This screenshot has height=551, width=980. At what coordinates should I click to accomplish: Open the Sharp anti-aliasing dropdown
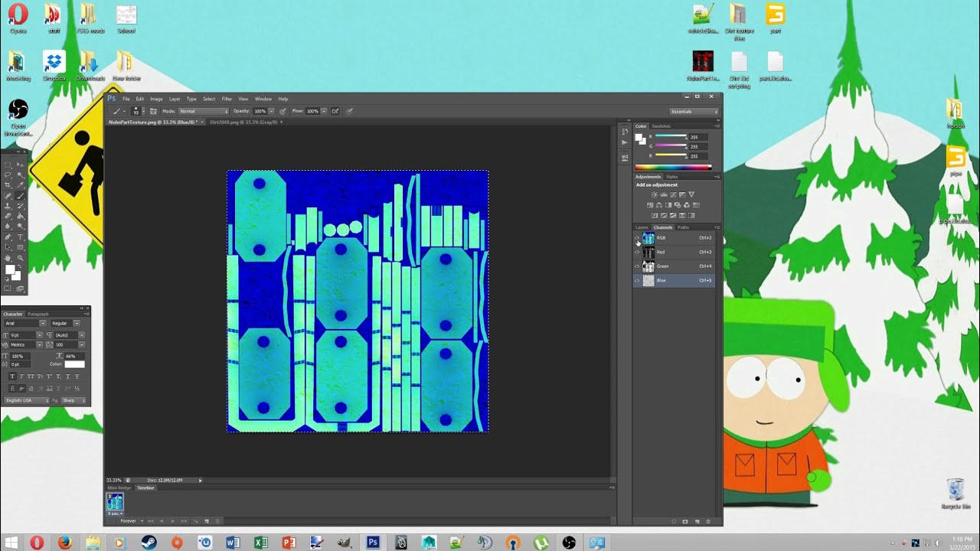pos(73,400)
